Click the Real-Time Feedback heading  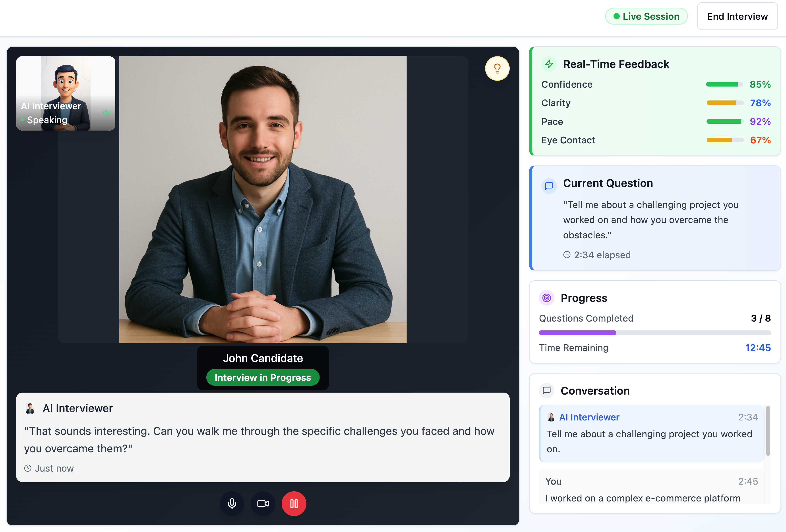(x=616, y=64)
